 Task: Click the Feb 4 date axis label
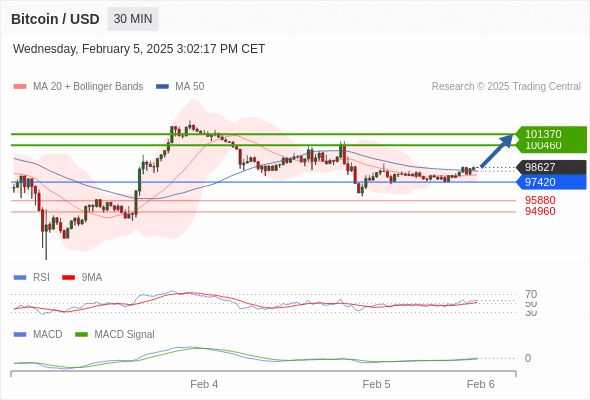[x=204, y=384]
